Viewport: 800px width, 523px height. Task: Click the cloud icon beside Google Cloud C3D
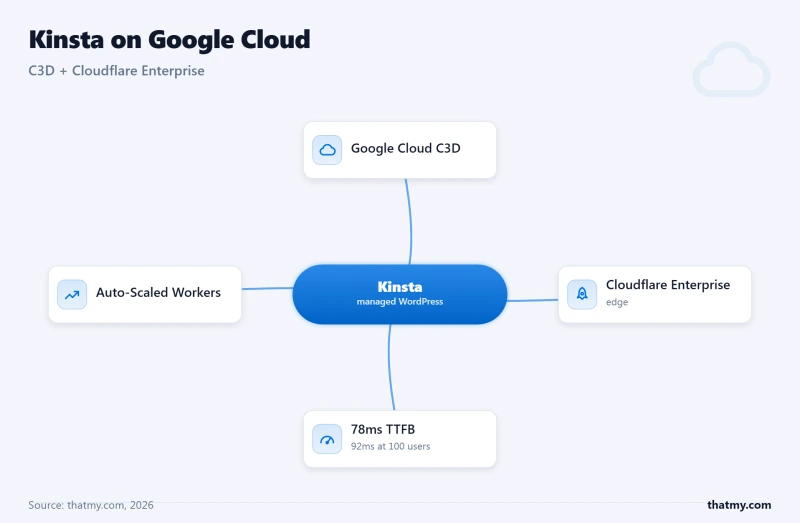[x=327, y=150]
